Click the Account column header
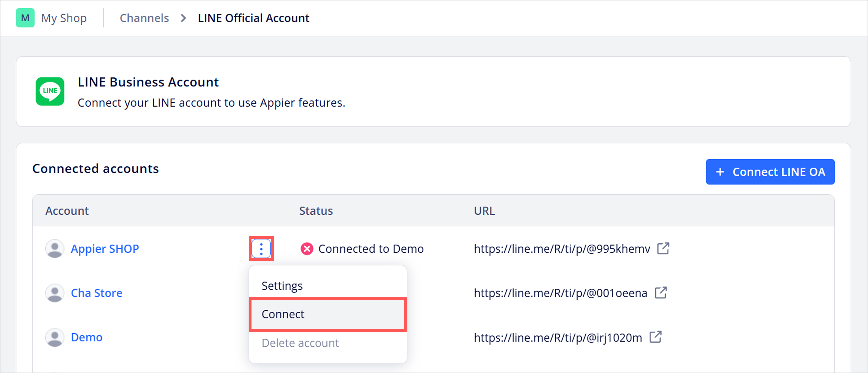 tap(67, 211)
